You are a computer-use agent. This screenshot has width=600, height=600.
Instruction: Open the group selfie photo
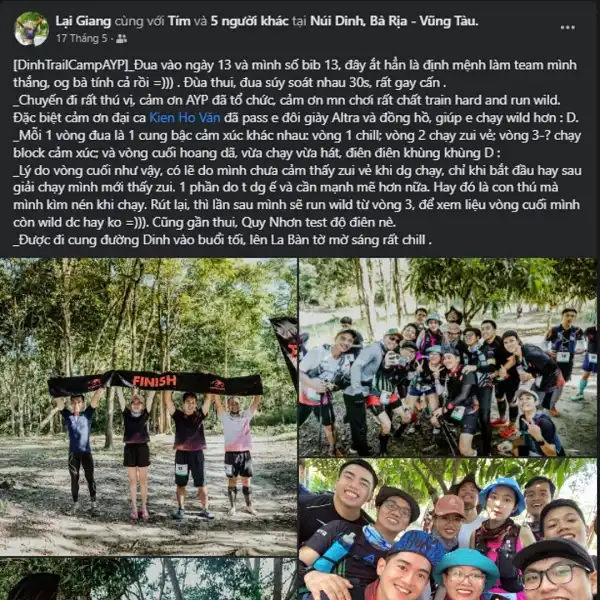pyautogui.click(x=447, y=529)
